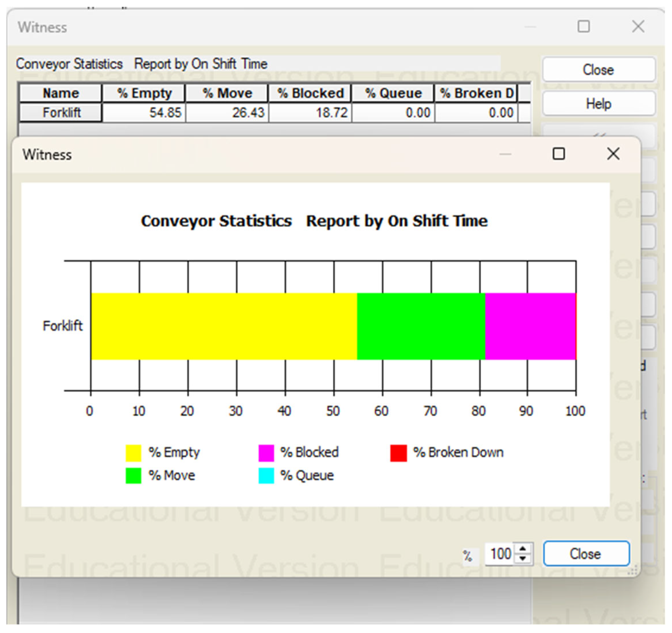The height and width of the screenshot is (633, 672).
Task: Click the yellow % Empty legend swatch
Action: (133, 453)
